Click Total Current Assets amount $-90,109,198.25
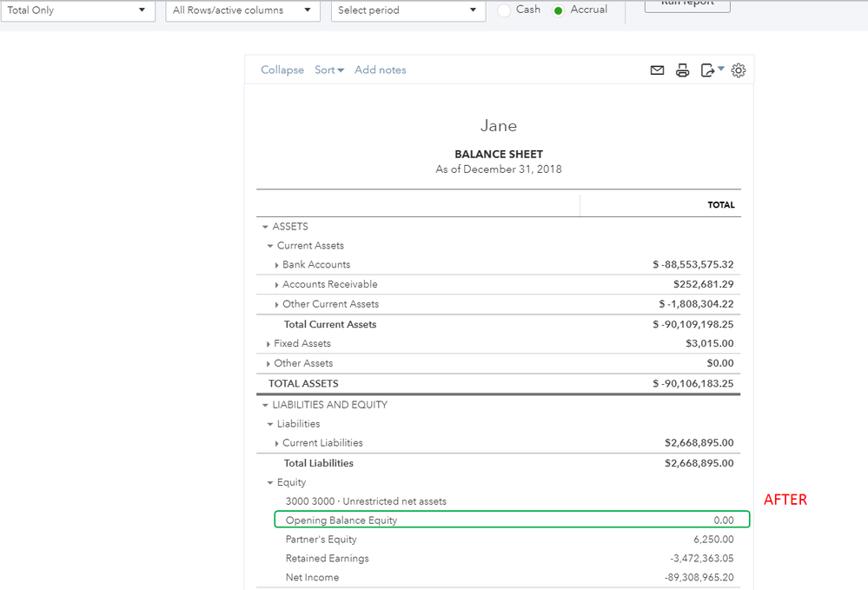868x590 pixels. [x=693, y=324]
